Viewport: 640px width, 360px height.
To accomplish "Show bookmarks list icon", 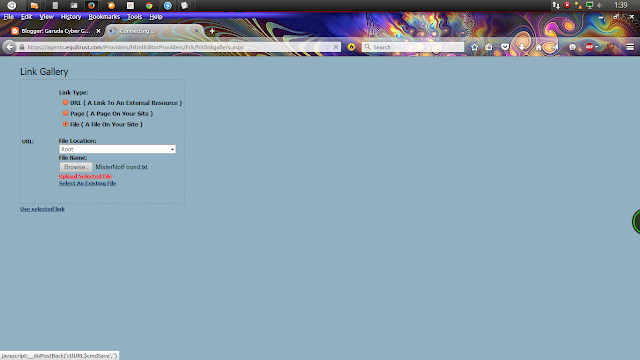I will [489, 47].
